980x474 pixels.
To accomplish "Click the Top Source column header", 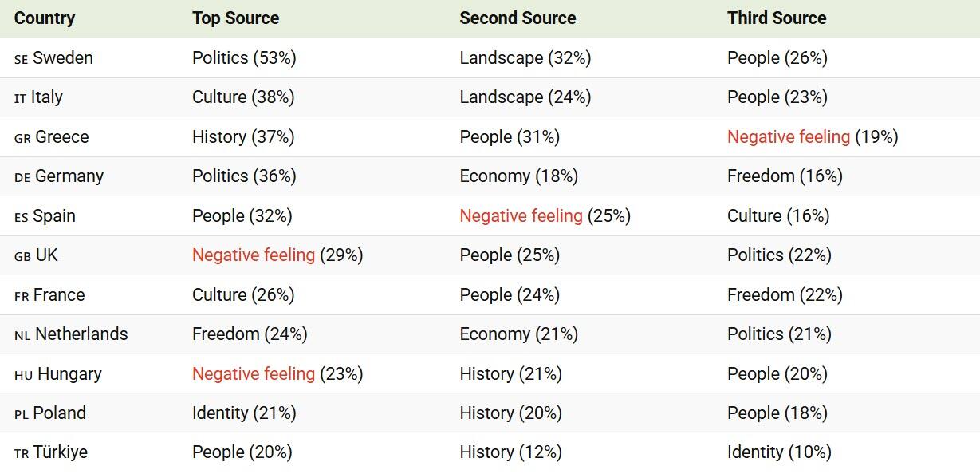I will 235,18.
